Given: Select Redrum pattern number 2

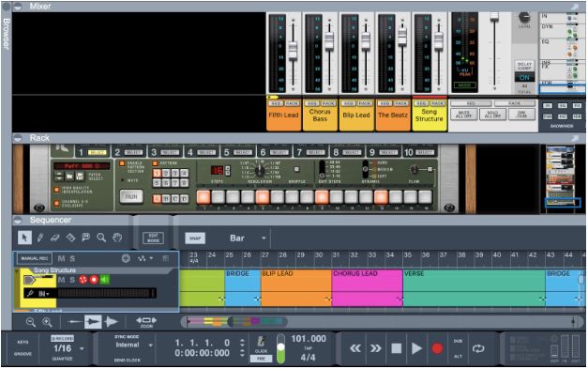Looking at the screenshot, I should pos(166,173).
